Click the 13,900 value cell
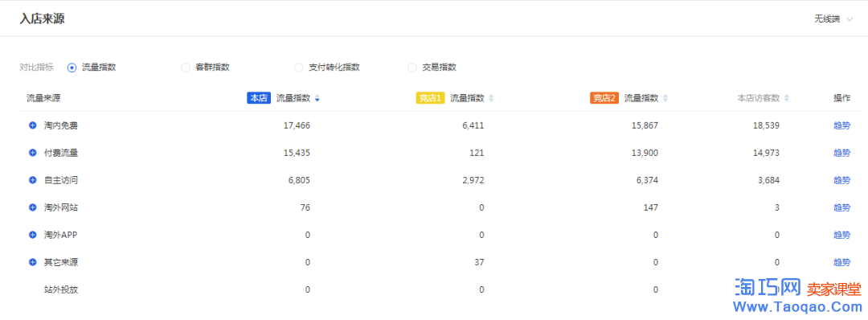 pos(645,153)
